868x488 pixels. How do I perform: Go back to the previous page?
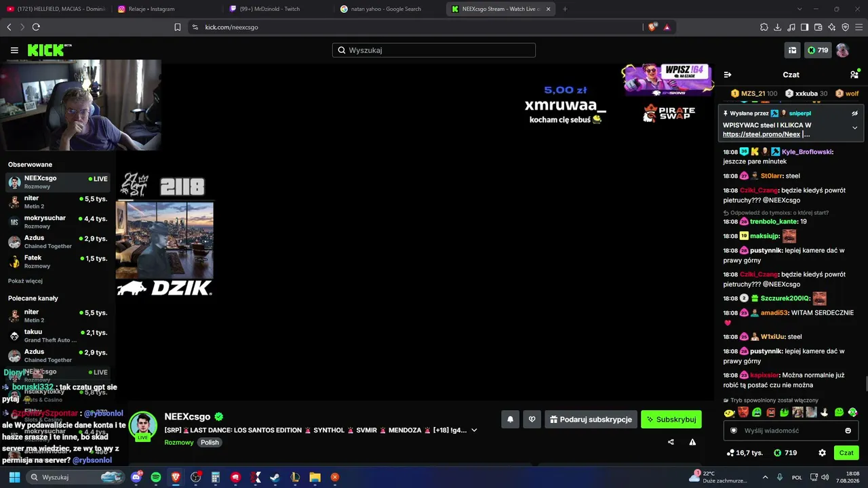click(9, 27)
